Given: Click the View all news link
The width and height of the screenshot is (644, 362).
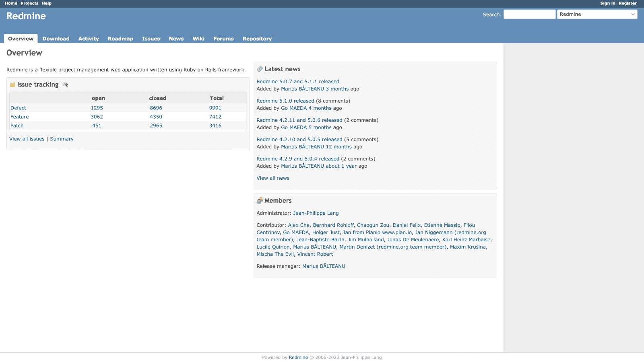Looking at the screenshot, I should (x=273, y=178).
